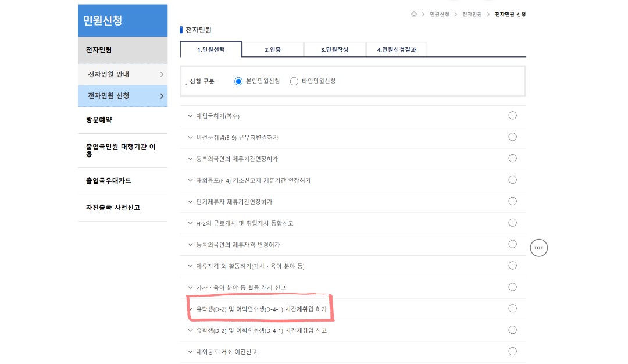Expand the 재입국허가(복수) row chevron
Viewport: 628px width, 364px height.
tap(190, 116)
